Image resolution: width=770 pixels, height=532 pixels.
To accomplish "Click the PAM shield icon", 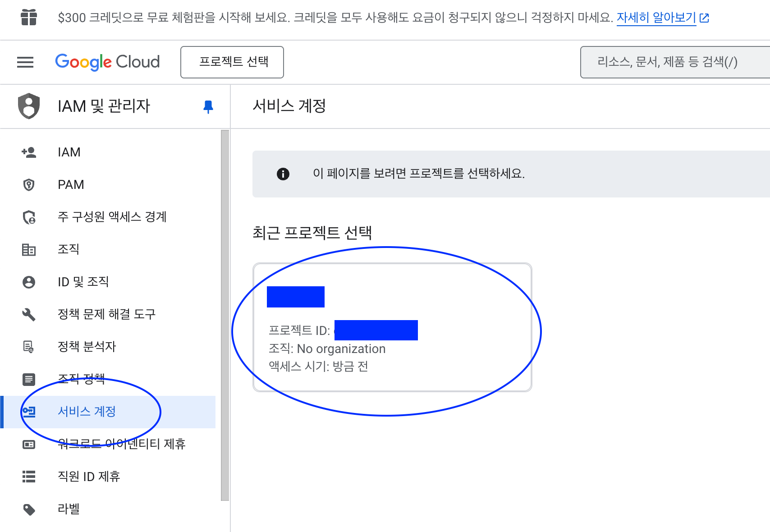I will pos(29,185).
